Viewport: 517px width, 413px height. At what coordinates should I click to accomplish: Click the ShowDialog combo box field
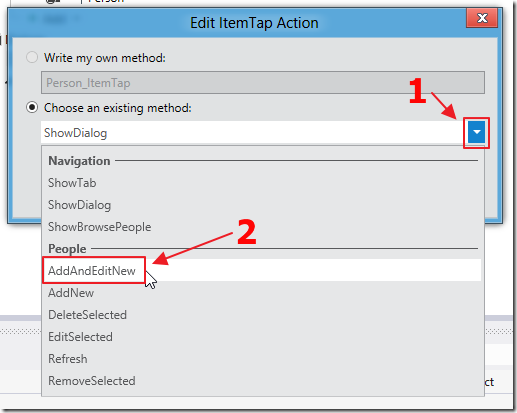pyautogui.click(x=254, y=132)
